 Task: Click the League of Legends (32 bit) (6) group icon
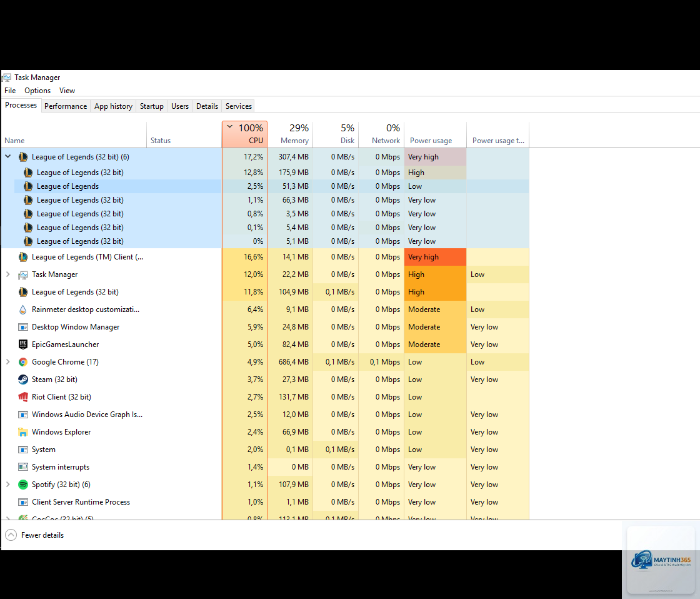click(x=23, y=157)
